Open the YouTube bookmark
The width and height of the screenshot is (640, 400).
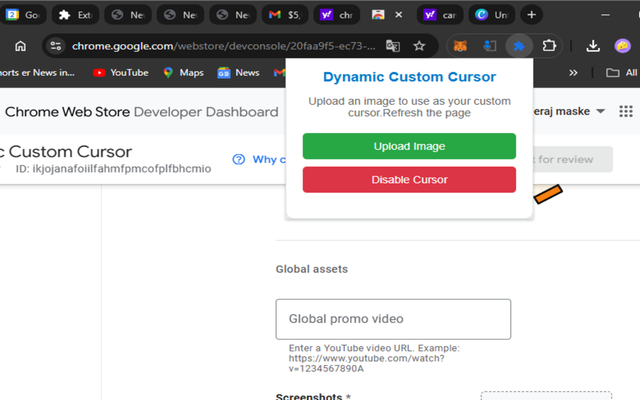[x=121, y=73]
